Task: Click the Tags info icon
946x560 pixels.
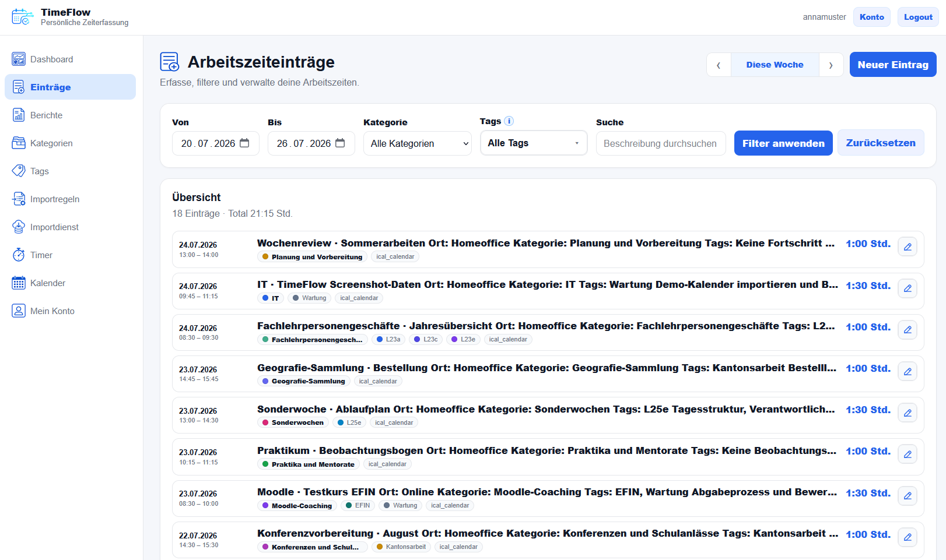Action: (x=509, y=121)
